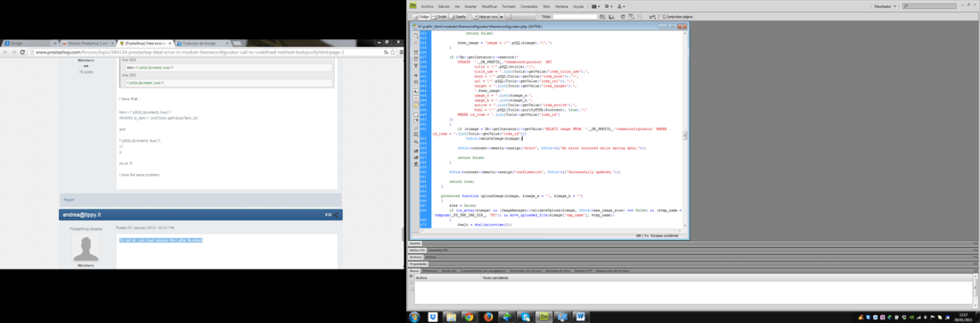Click the share icon on post #36
Screen dimensions: 980x323
pyautogui.click(x=336, y=215)
